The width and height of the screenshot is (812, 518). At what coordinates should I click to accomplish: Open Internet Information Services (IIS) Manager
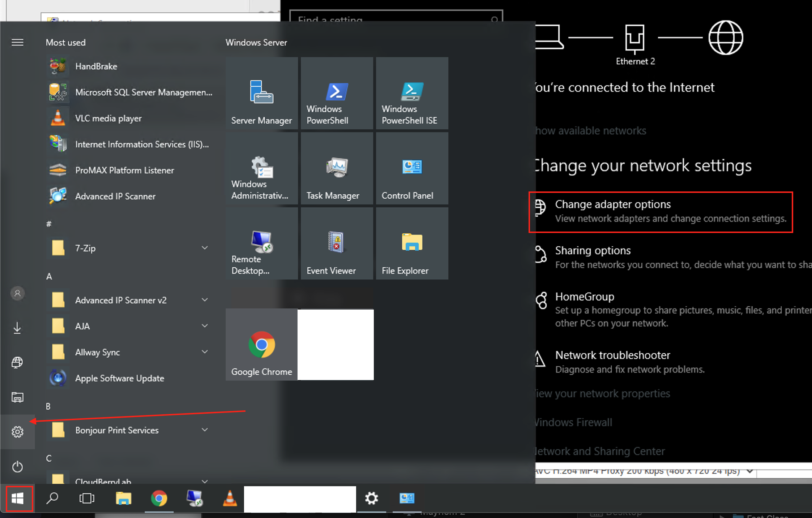(x=129, y=144)
